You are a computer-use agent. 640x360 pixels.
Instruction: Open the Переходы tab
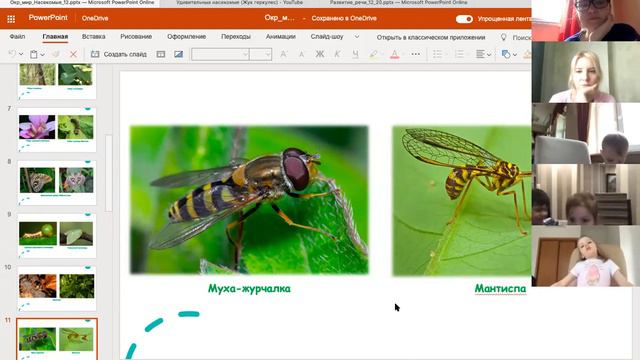point(236,37)
